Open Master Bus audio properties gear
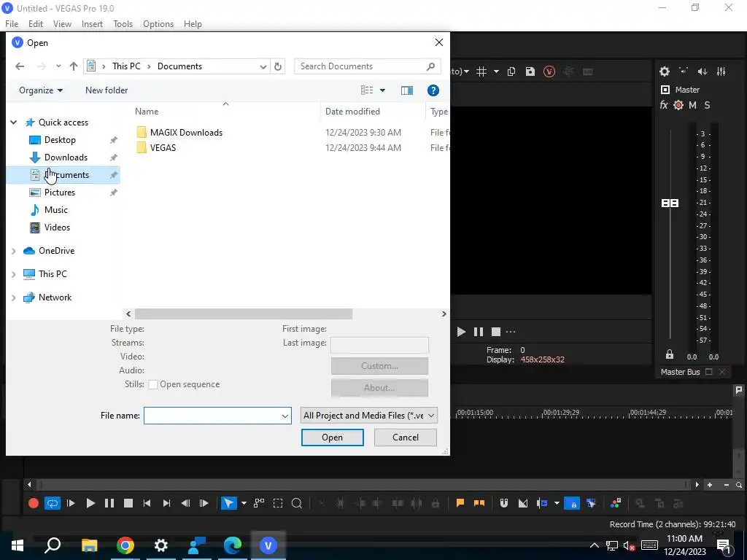Image resolution: width=747 pixels, height=560 pixels. coord(665,71)
